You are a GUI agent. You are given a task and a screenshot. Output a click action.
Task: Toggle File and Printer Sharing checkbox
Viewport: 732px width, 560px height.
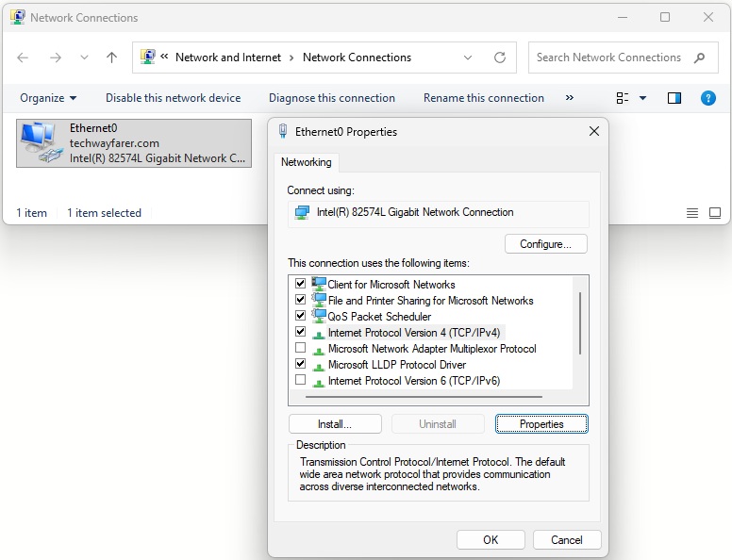click(x=301, y=299)
